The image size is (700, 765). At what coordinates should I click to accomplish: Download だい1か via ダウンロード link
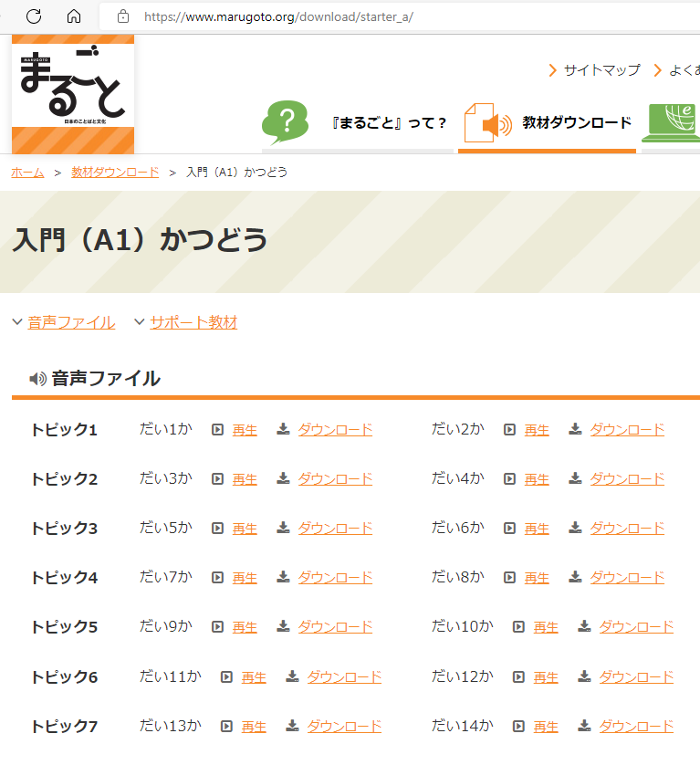(335, 430)
